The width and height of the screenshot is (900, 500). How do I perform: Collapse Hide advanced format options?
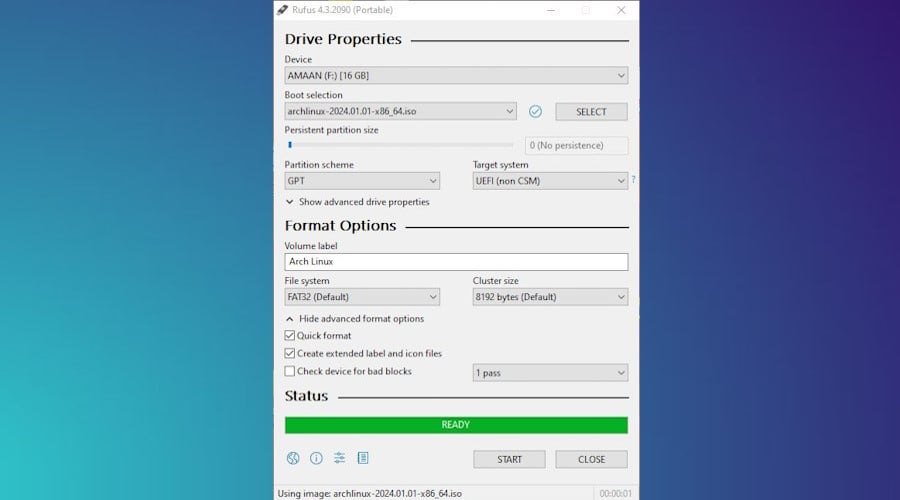click(355, 319)
